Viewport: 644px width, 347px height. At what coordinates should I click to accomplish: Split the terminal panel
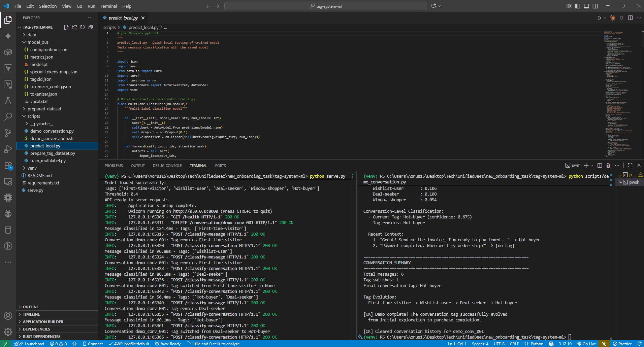(x=600, y=165)
